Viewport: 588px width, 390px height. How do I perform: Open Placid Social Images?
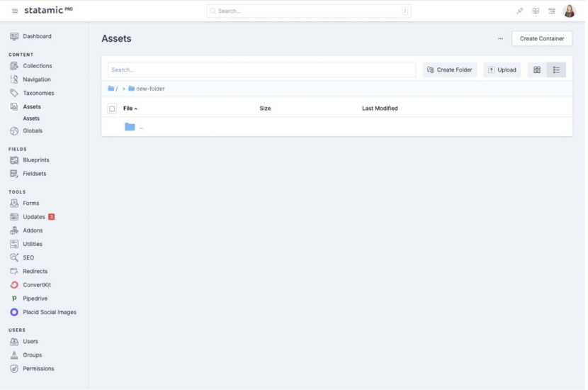(50, 312)
